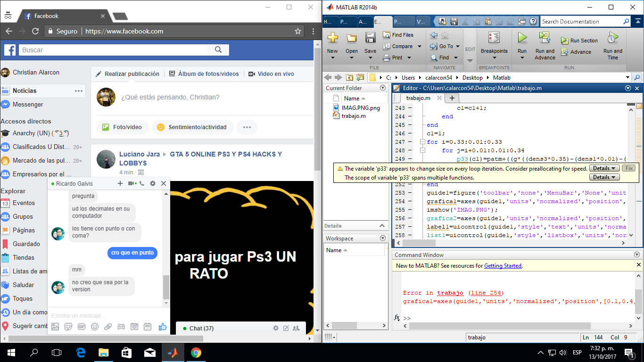Click search icon at end of MATLAB folder path
Viewport: 644px width, 362px height.
pos(637,78)
